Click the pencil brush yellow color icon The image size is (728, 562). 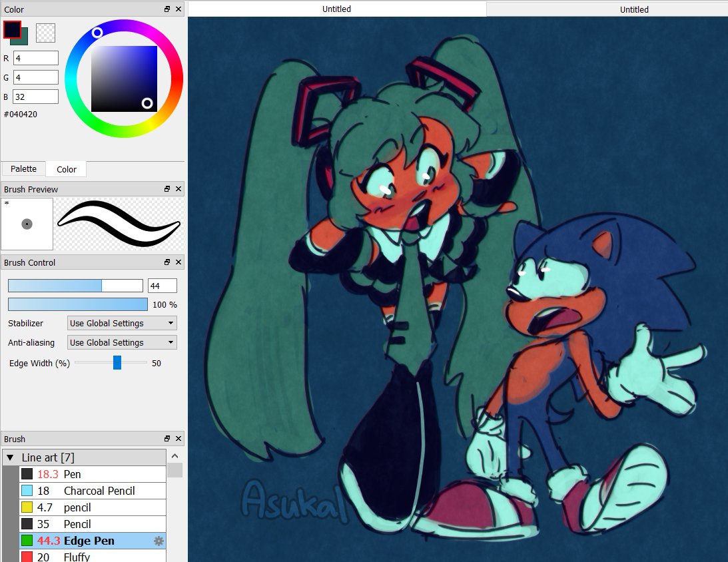[x=27, y=507]
